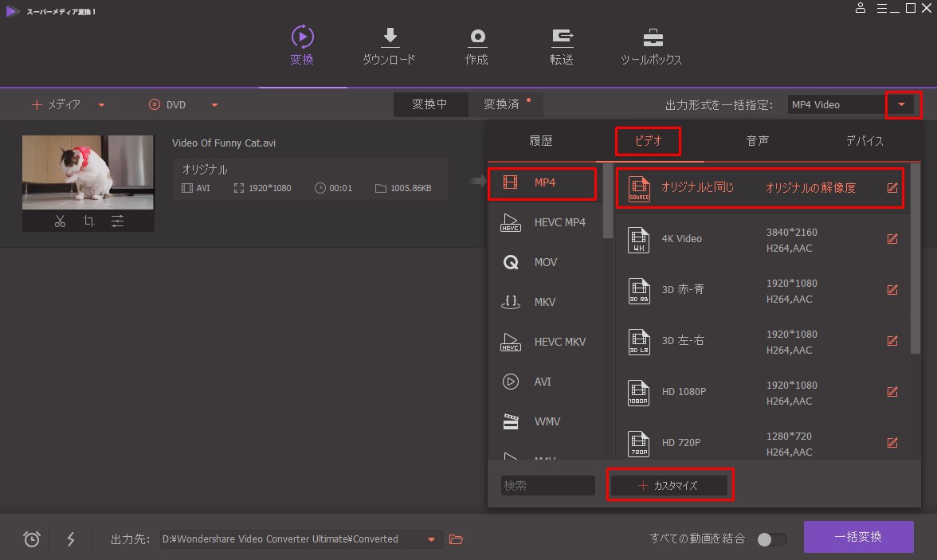This screenshot has height=560, width=937.
Task: Click the カスタマイズ customize button
Action: (x=669, y=485)
